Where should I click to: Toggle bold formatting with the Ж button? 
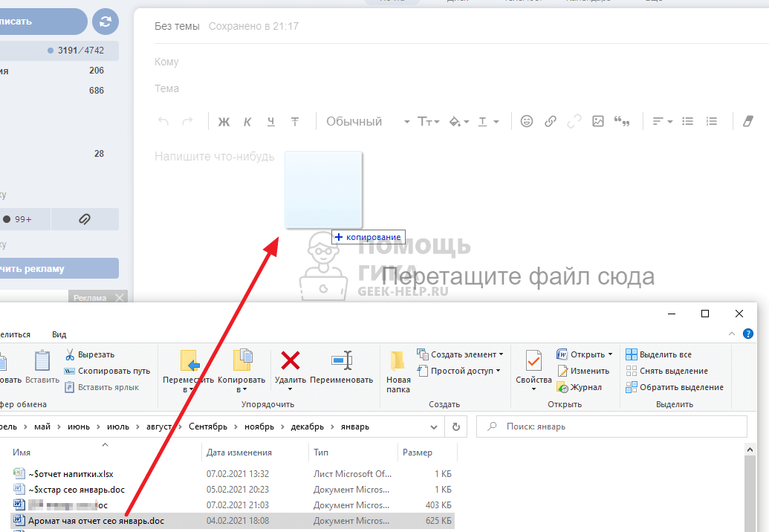pyautogui.click(x=224, y=122)
